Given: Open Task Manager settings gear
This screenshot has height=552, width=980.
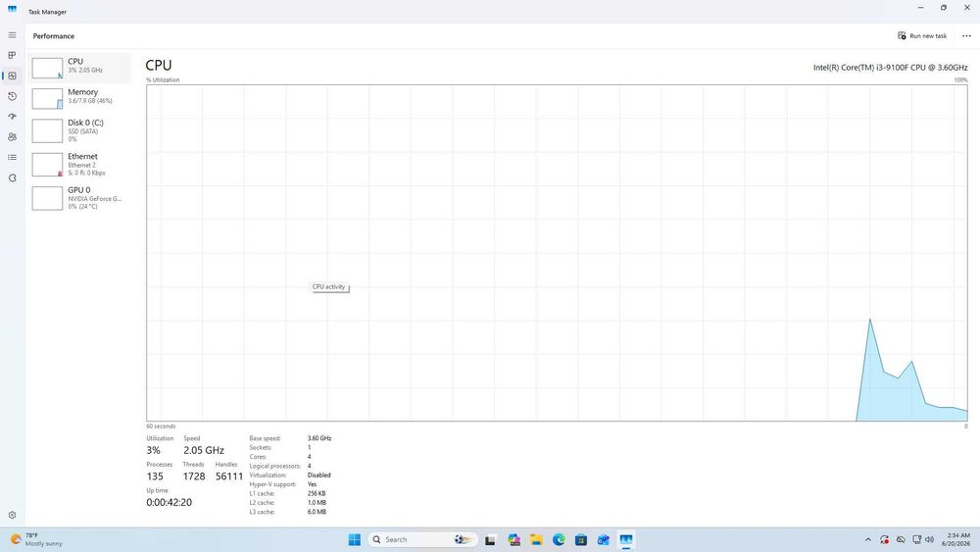Looking at the screenshot, I should [x=12, y=515].
